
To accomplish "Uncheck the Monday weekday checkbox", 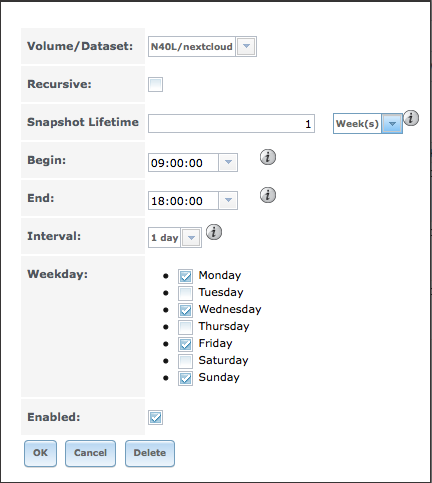I will (x=185, y=276).
